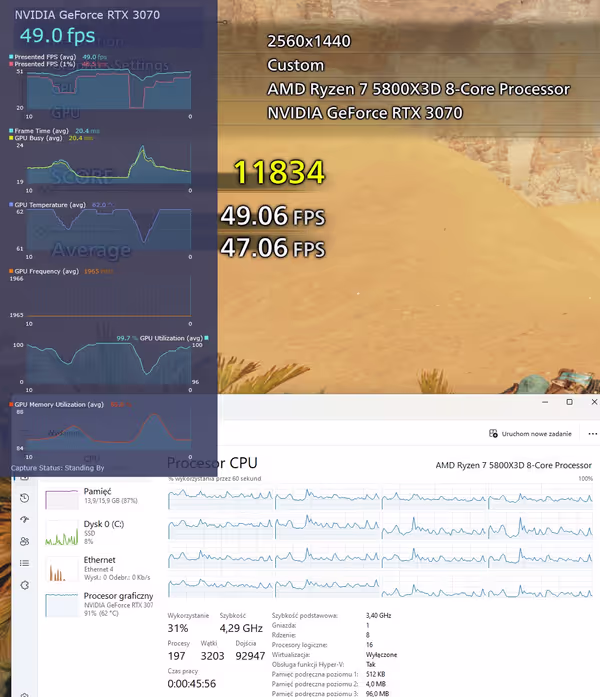
Task: Click the 31% CPU utilization value
Action: pos(178,628)
